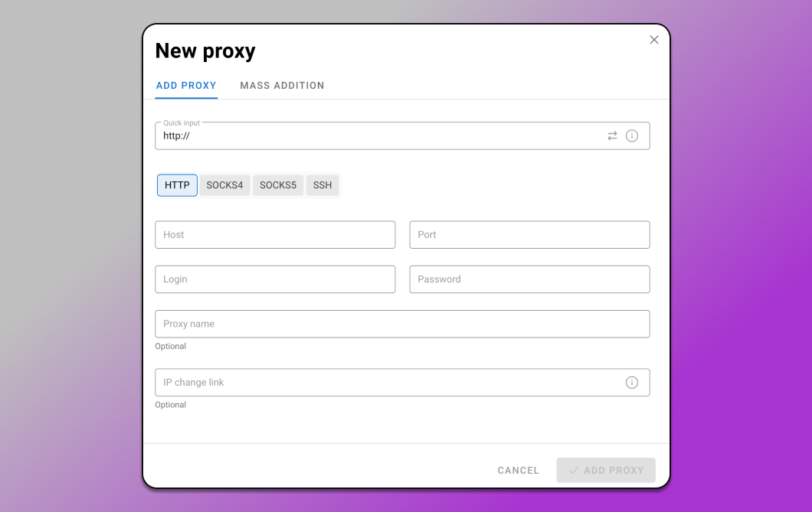Choose the SSH protocol option
The width and height of the screenshot is (812, 512).
(x=322, y=185)
